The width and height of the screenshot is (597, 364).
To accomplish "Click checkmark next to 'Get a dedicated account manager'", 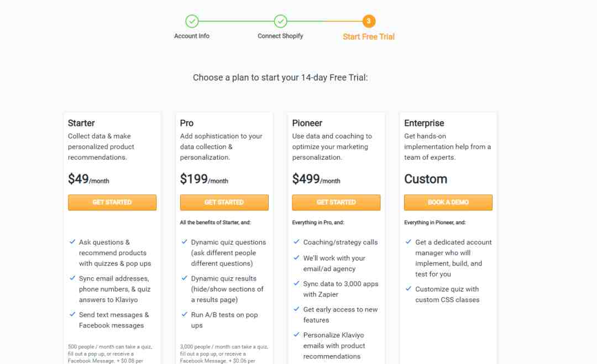I will tap(409, 242).
